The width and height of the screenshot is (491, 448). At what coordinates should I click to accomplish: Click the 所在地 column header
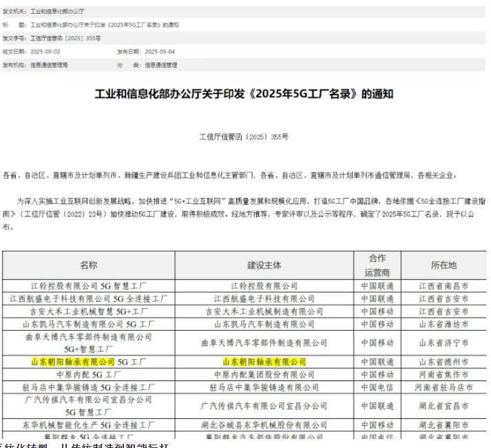coord(443,265)
